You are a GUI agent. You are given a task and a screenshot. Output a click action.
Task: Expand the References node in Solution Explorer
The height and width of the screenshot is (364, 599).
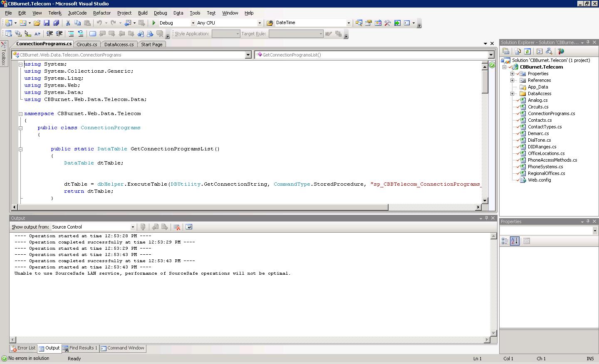[512, 80]
